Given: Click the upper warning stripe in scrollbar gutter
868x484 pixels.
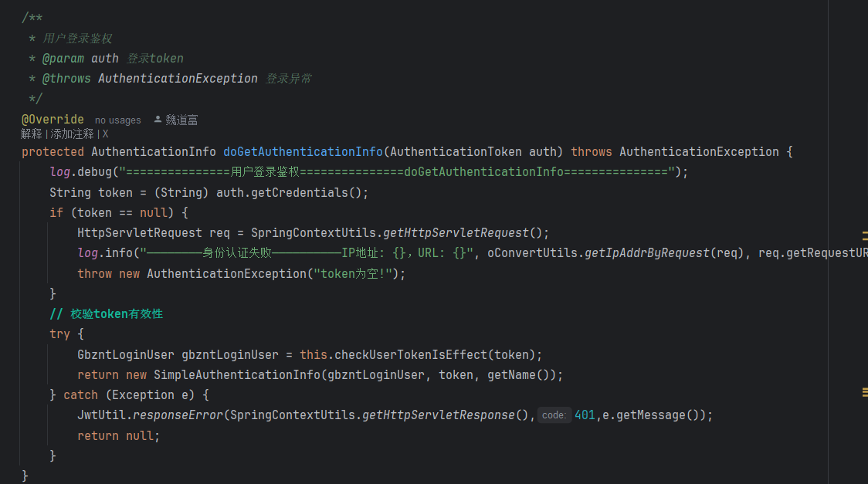Looking at the screenshot, I should 865,235.
